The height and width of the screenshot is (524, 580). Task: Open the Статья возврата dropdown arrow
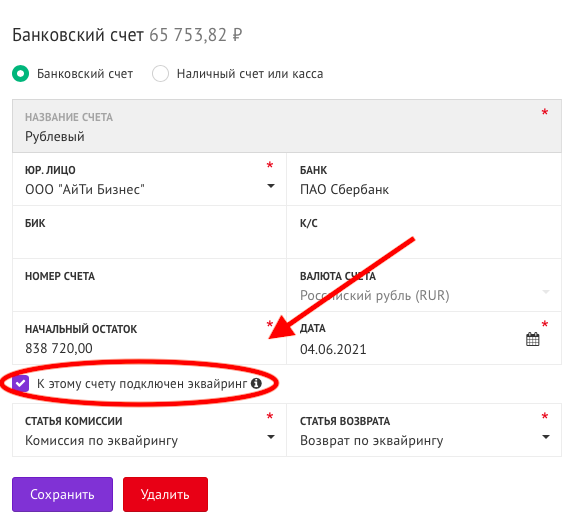(x=546, y=437)
